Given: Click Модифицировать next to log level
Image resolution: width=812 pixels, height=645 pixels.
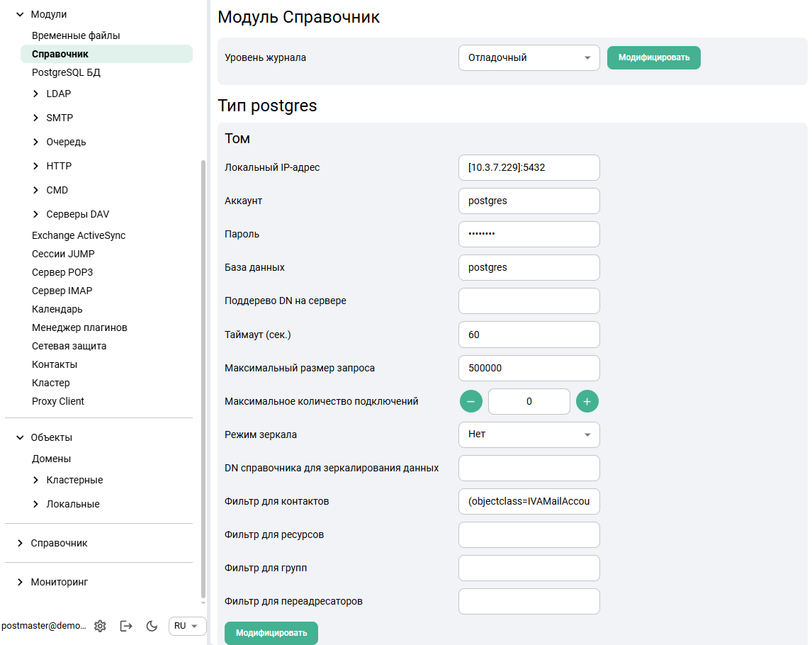Looking at the screenshot, I should pos(653,58).
